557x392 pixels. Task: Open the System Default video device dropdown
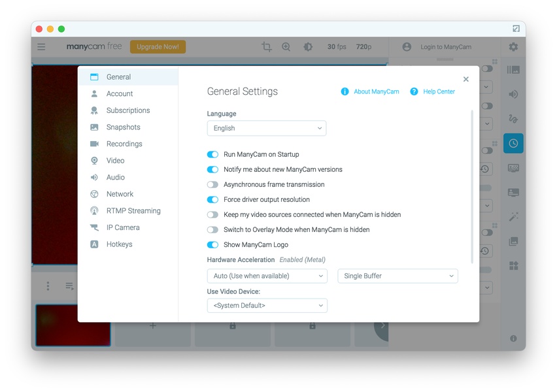point(267,305)
